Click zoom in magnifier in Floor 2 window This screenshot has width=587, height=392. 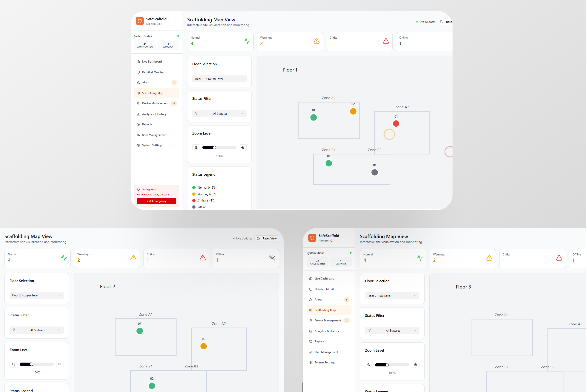(x=60, y=364)
